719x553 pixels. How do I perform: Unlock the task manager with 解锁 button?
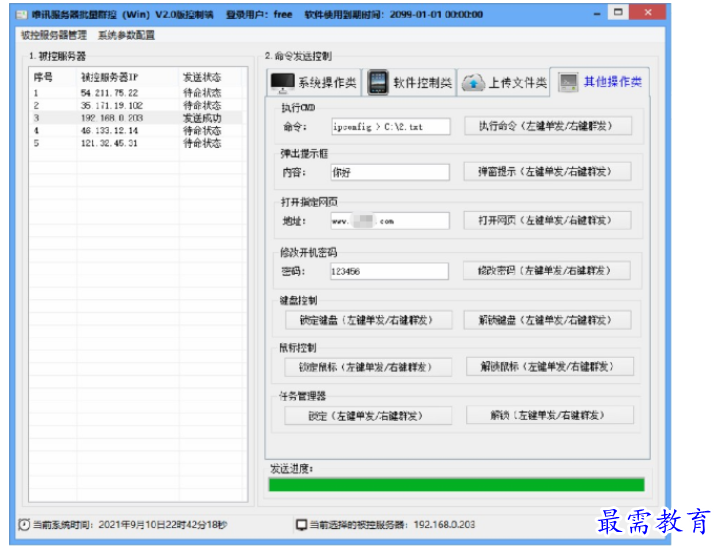550,415
